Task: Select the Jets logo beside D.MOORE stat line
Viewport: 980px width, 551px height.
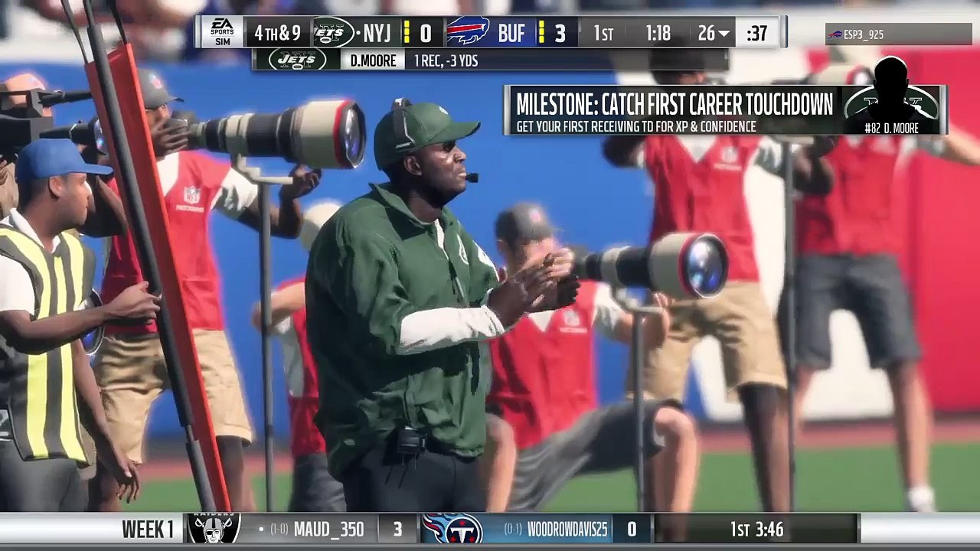Action: (x=297, y=60)
